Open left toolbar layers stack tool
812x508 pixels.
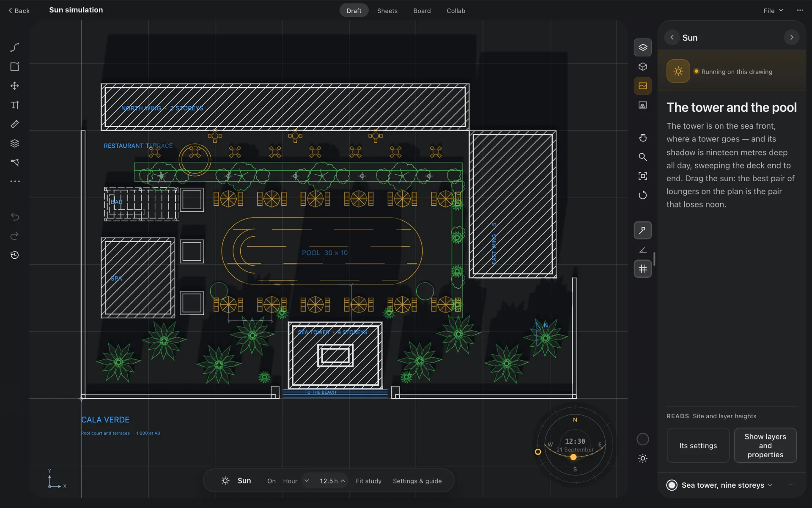[x=15, y=143]
